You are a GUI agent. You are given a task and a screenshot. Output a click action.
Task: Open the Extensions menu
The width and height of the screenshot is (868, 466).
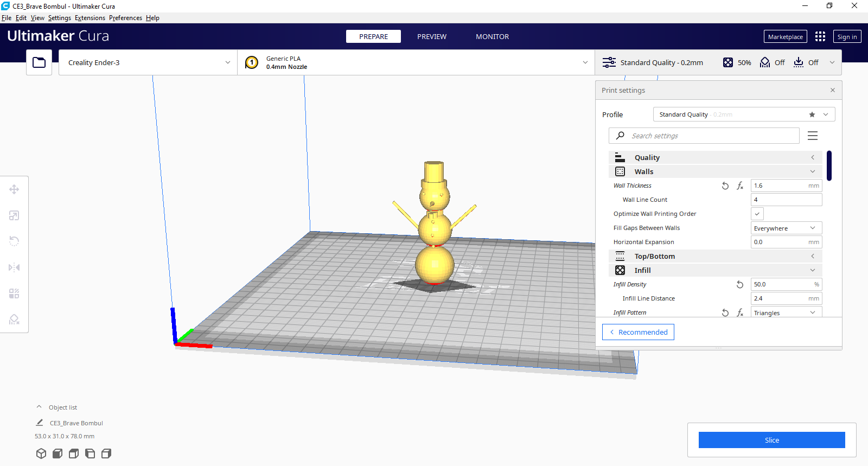coord(90,18)
